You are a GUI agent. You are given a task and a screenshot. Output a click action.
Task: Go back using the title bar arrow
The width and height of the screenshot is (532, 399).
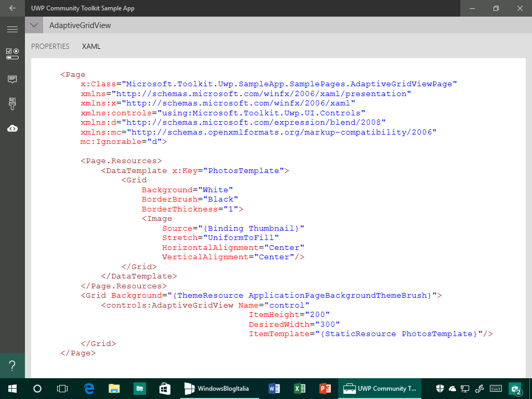[12, 8]
